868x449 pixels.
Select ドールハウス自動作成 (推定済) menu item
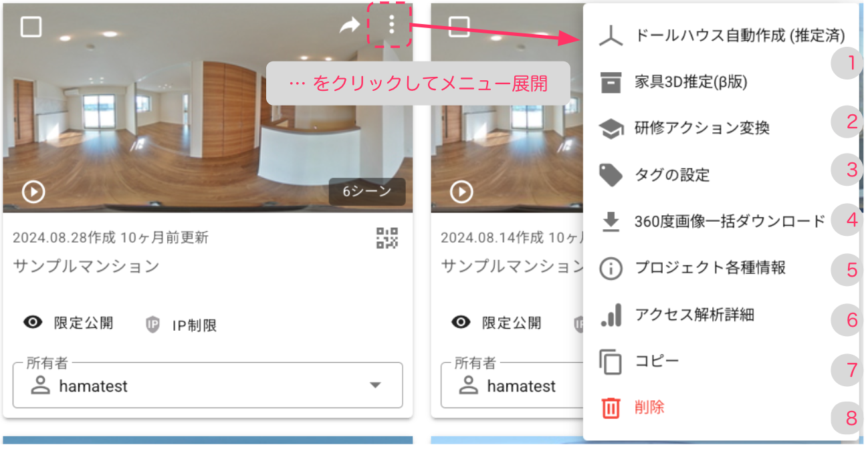[721, 36]
